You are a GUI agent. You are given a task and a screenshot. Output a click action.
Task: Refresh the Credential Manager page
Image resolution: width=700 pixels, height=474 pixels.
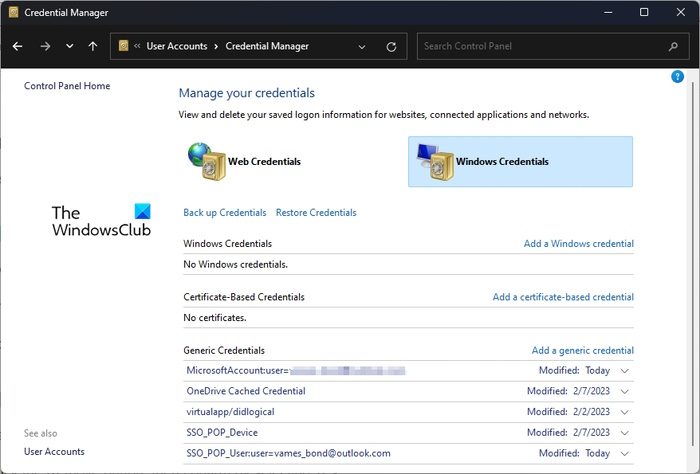pyautogui.click(x=391, y=46)
